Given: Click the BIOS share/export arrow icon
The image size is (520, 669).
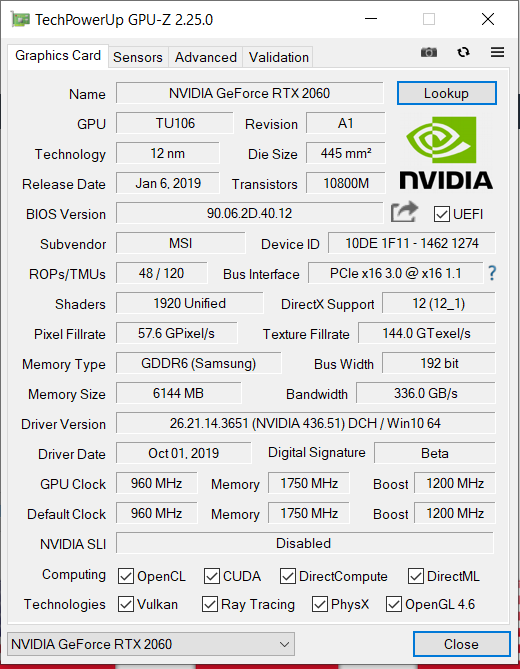Looking at the screenshot, I should click(404, 212).
